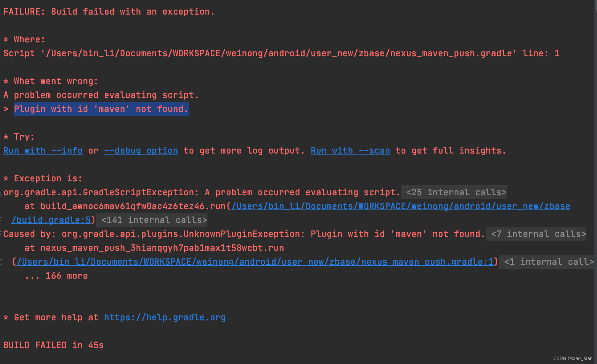Open the https://help.gradle.org help link

[x=165, y=317]
